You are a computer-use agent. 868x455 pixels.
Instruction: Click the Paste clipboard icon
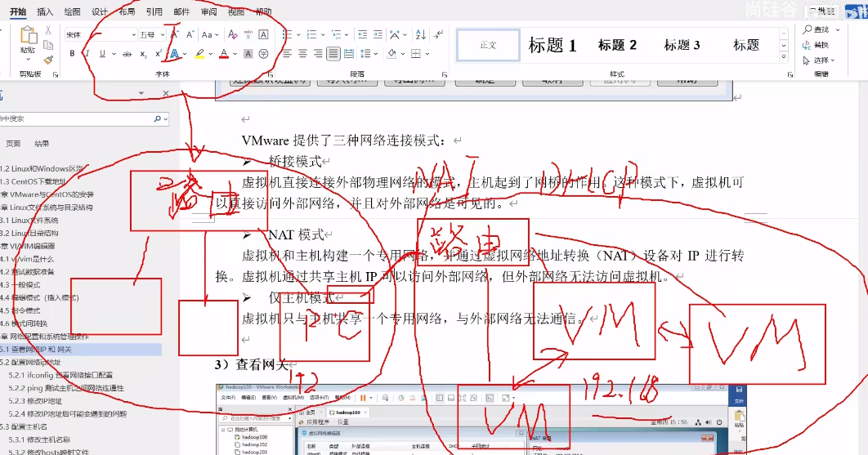click(x=29, y=35)
